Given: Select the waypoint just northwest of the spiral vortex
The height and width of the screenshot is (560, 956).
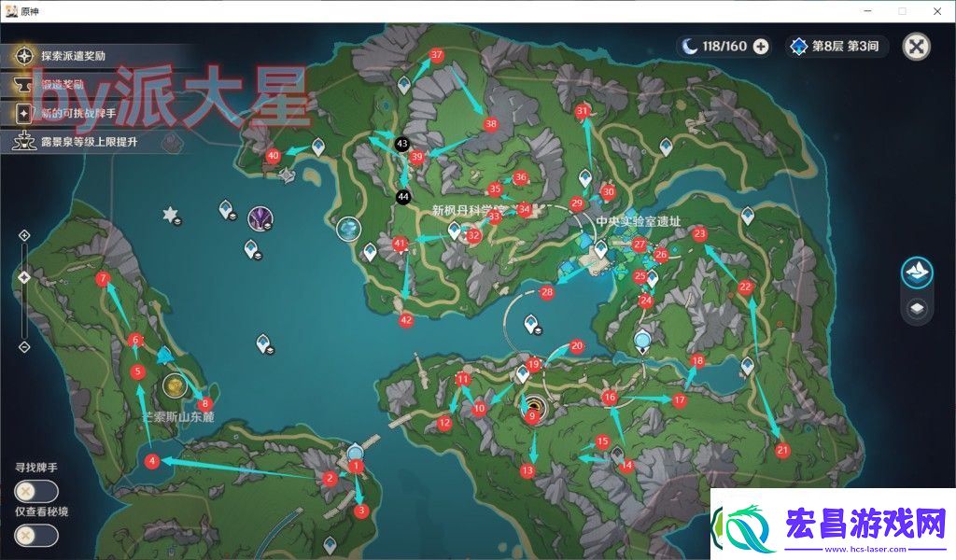Looking at the screenshot, I should tap(523, 373).
